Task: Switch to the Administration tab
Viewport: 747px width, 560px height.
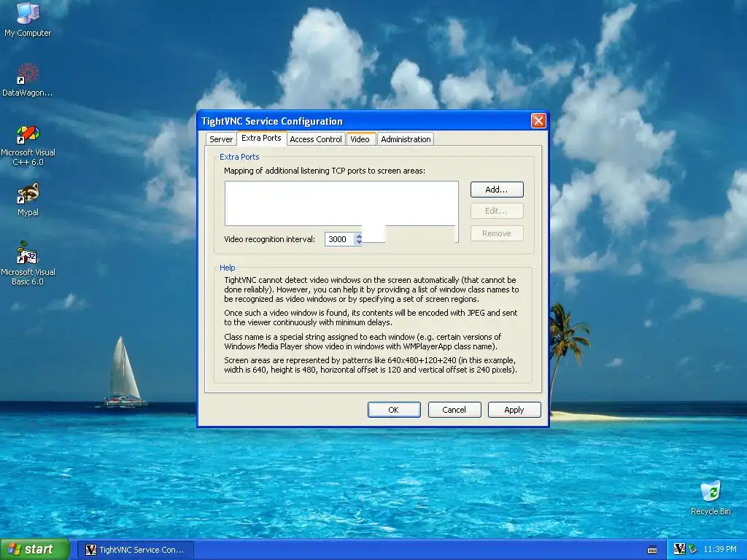Action: coord(406,139)
